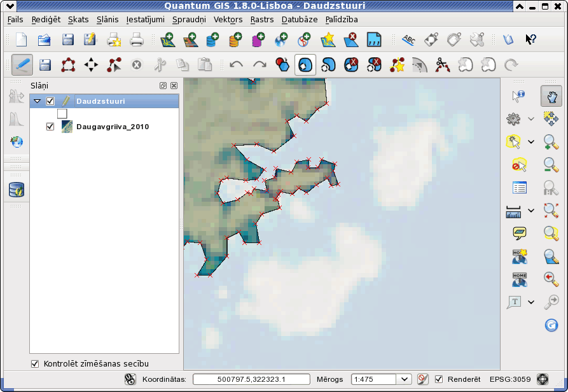Close the Slāņi panel

(174, 85)
